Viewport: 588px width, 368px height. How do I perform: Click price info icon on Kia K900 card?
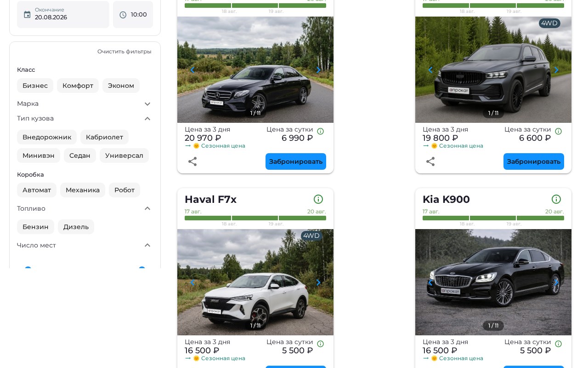[x=559, y=344]
